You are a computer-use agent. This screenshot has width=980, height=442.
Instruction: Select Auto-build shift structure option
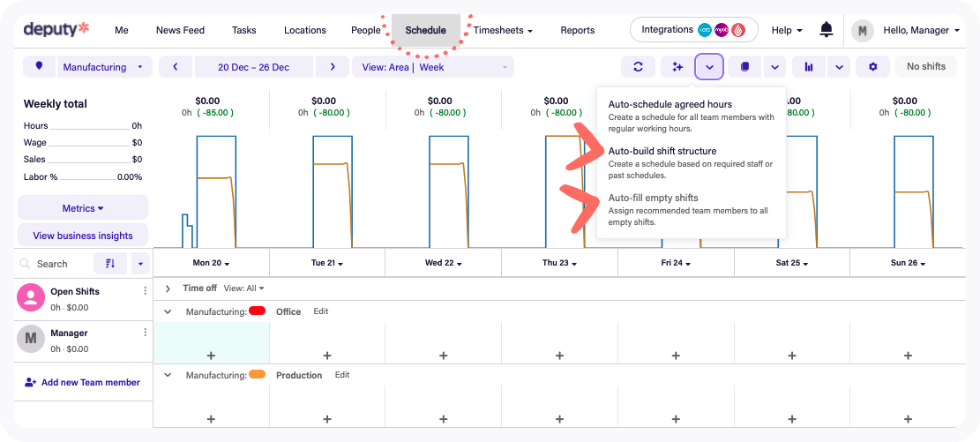pyautogui.click(x=662, y=151)
